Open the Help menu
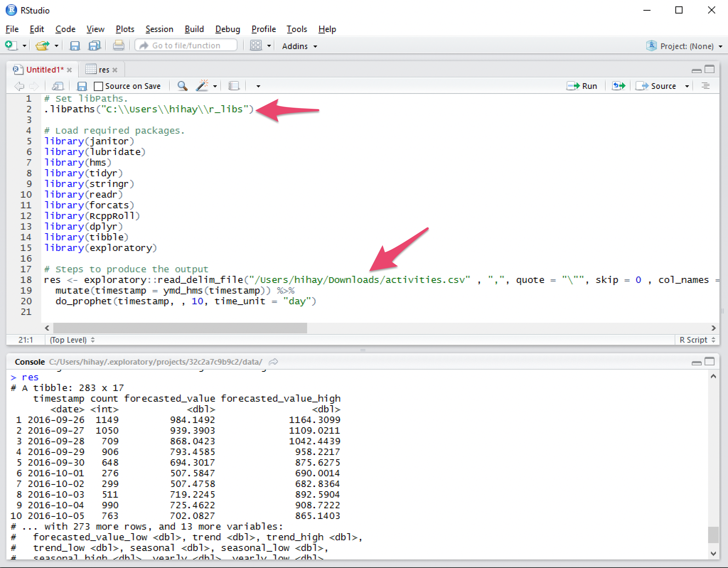This screenshot has height=568, width=728. click(x=327, y=29)
